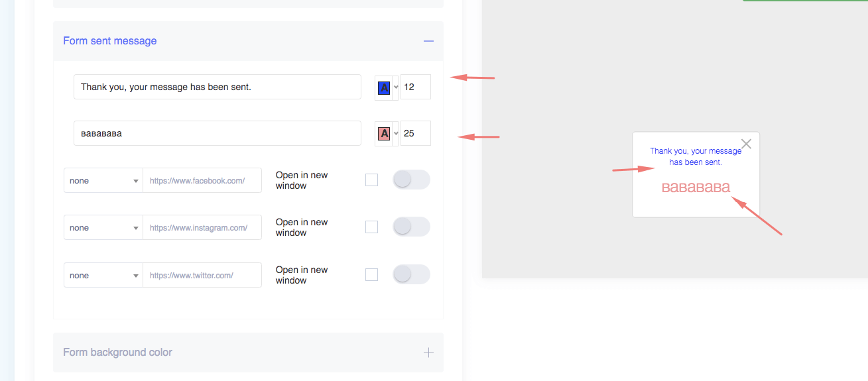Collapse the Form sent message section

428,41
